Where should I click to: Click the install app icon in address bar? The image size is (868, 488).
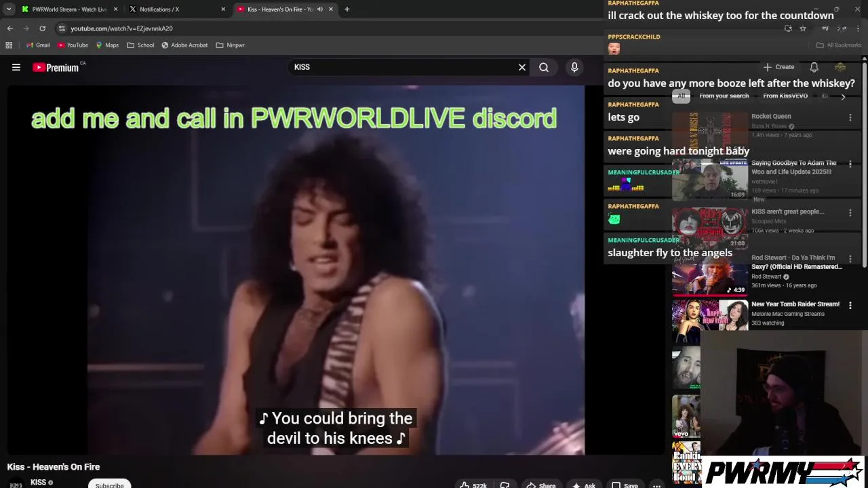tap(788, 28)
